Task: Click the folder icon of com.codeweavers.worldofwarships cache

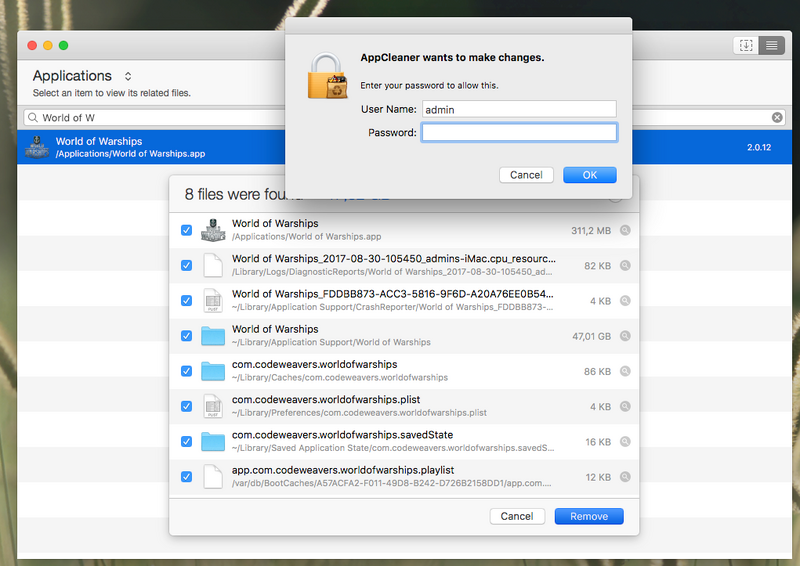Action: click(x=213, y=371)
